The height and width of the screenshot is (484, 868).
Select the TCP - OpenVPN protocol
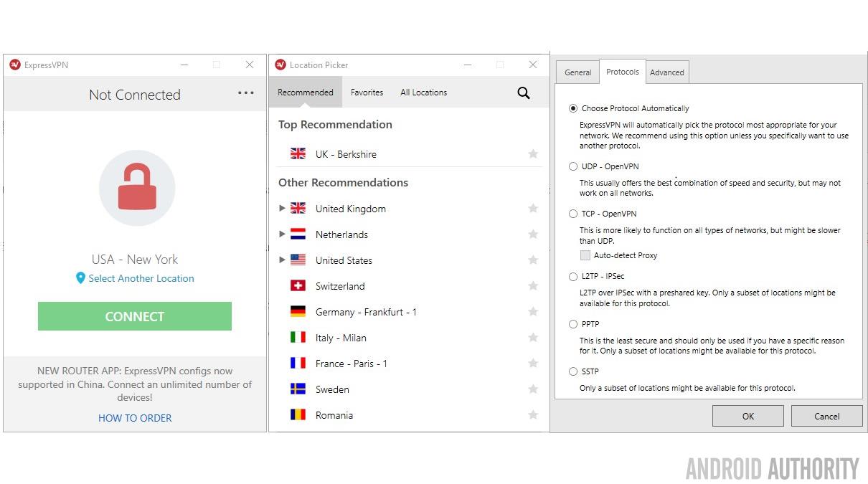point(572,214)
